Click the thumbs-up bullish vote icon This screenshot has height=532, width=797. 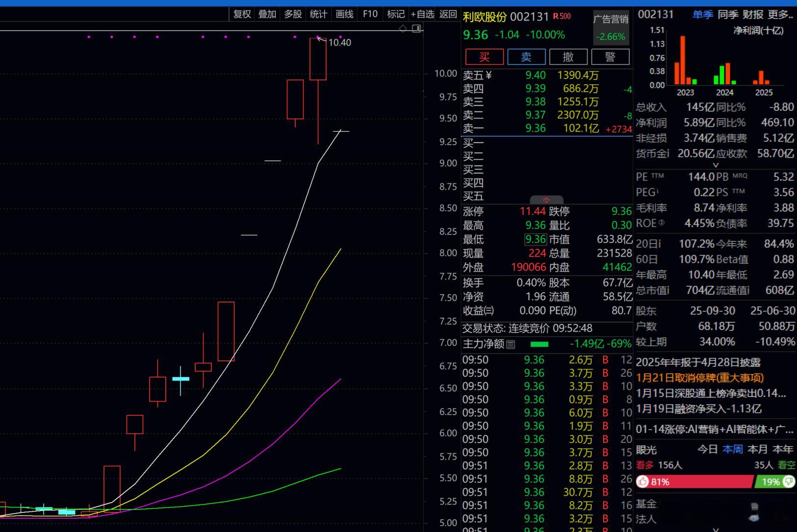(x=643, y=481)
